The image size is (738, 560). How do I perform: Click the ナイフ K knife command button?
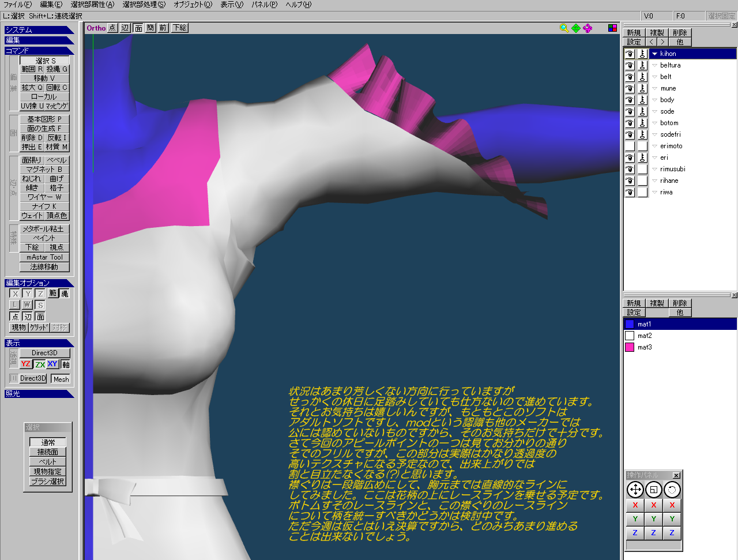44,206
